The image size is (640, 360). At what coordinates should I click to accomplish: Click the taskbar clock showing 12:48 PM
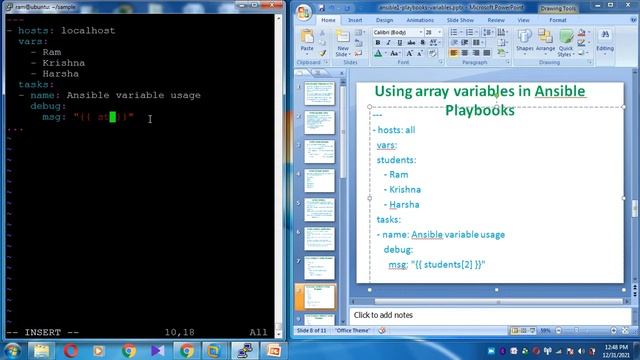pyautogui.click(x=616, y=351)
